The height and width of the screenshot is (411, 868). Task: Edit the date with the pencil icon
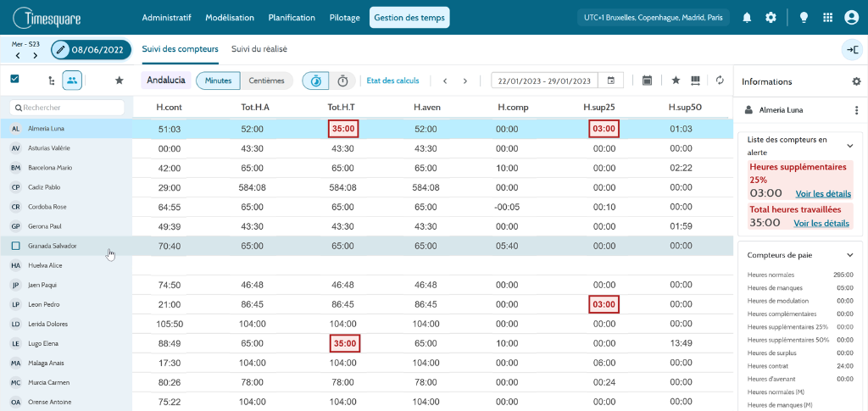tap(61, 50)
